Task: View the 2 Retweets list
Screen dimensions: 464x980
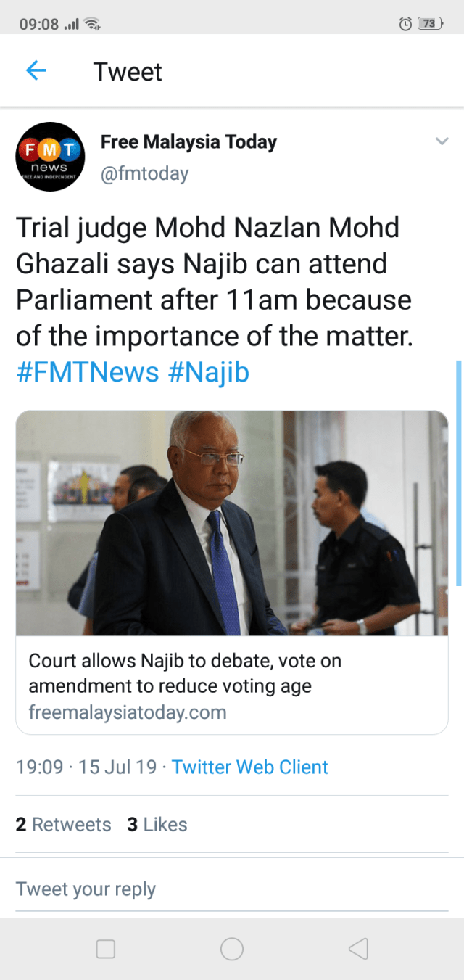Action: (x=64, y=824)
